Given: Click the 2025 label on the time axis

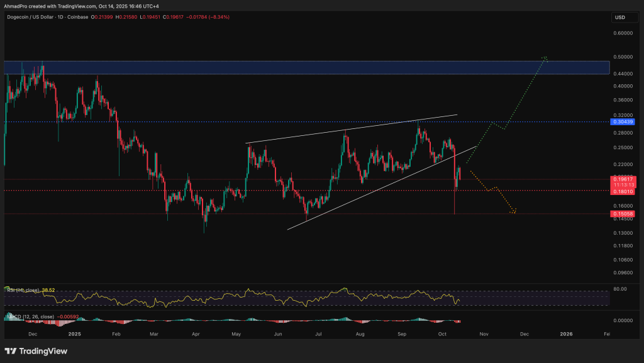Looking at the screenshot, I should click(75, 334).
